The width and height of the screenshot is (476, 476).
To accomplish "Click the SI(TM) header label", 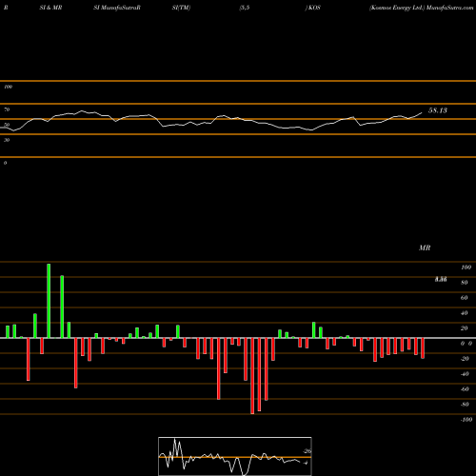I will click(x=181, y=8).
